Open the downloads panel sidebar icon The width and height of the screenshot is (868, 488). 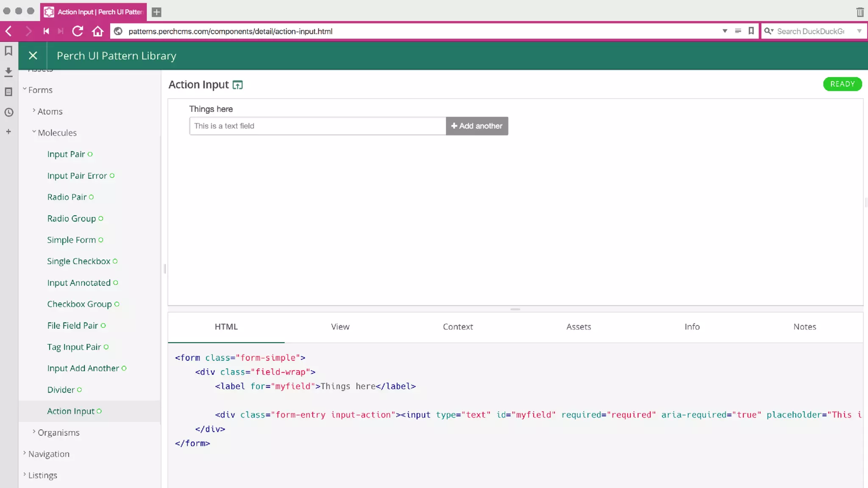pyautogui.click(x=8, y=72)
